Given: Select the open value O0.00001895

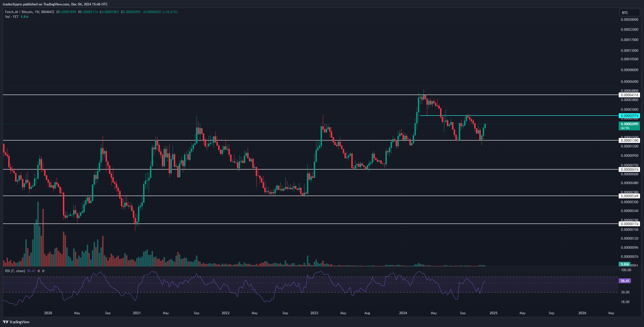Looking at the screenshot, I should click(66, 12).
